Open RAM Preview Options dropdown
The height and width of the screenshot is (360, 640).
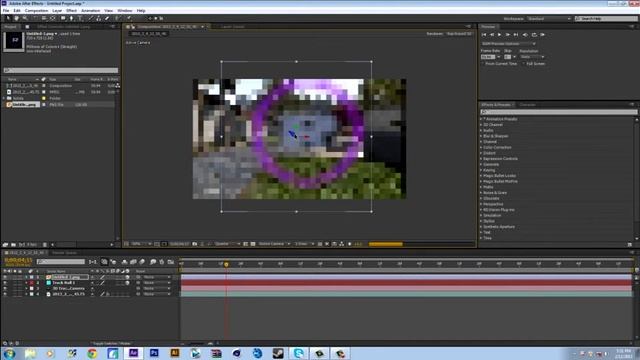click(508, 44)
